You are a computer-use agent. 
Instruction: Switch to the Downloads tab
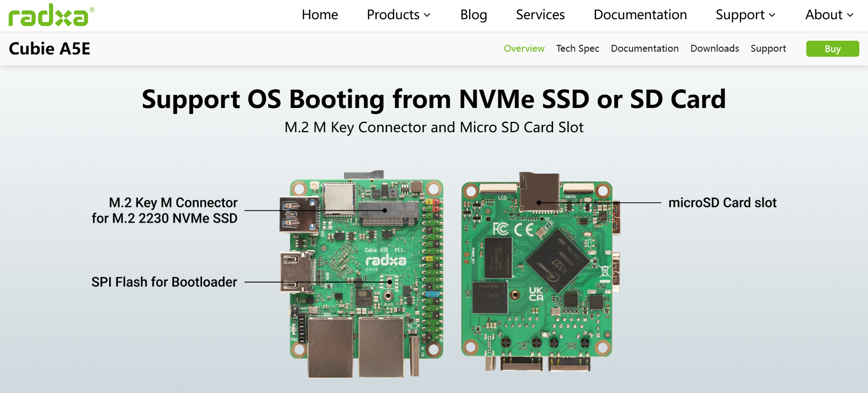(x=714, y=48)
